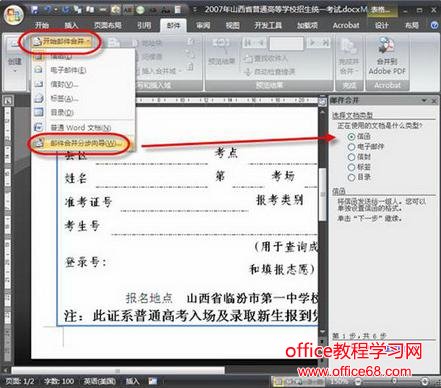Click the 页面: 1/2 status indicator

(20, 381)
